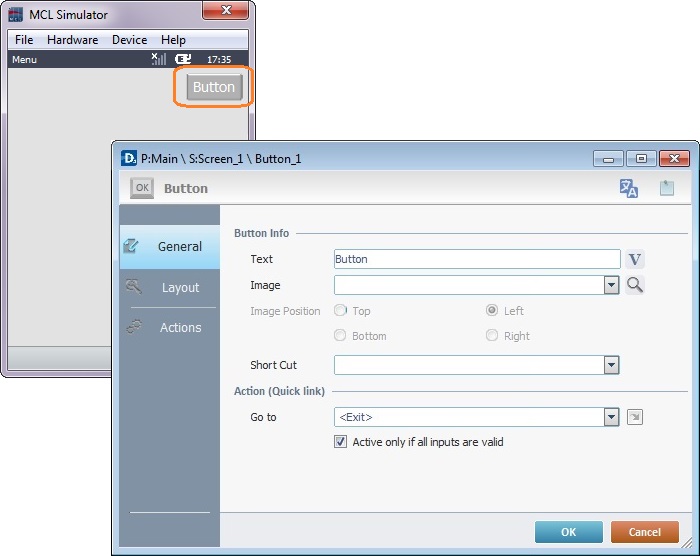Click the magnifier icon to browse images
The image size is (700, 556).
click(x=635, y=285)
